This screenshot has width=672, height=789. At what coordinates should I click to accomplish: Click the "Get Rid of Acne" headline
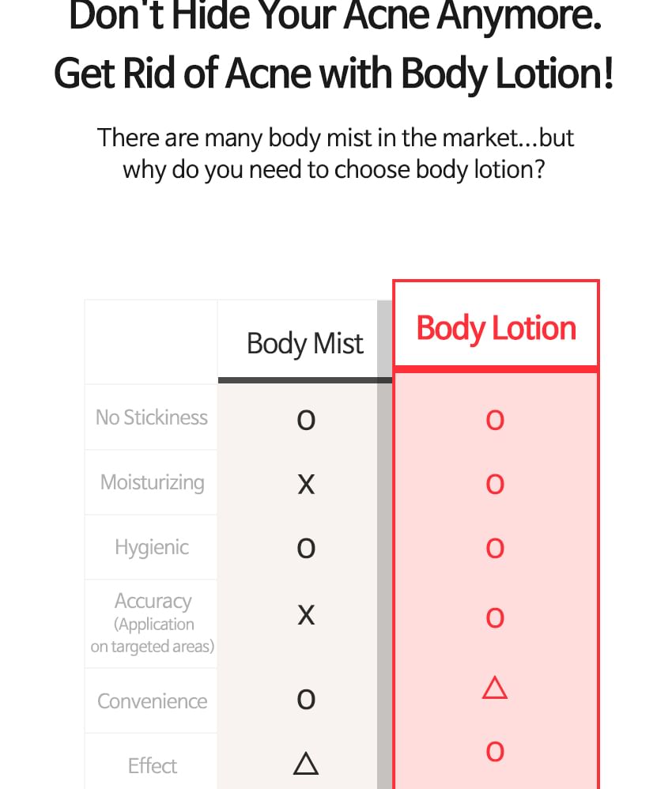pos(334,74)
